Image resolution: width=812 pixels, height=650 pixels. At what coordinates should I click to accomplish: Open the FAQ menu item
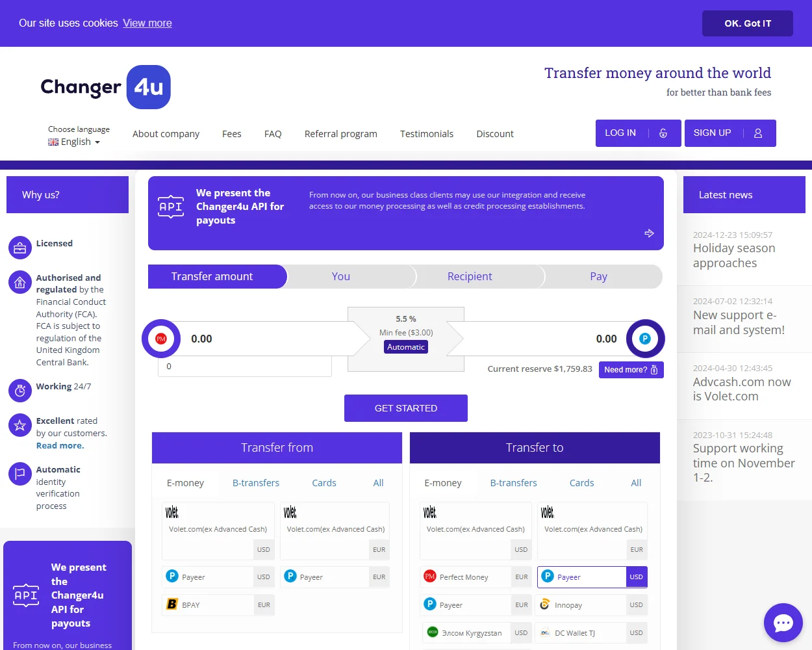click(x=273, y=134)
